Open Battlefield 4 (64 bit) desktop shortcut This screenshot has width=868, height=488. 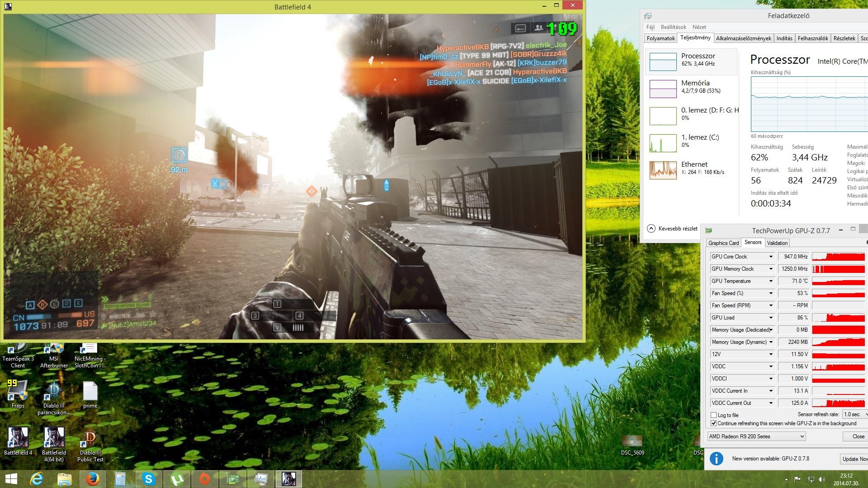tap(54, 445)
